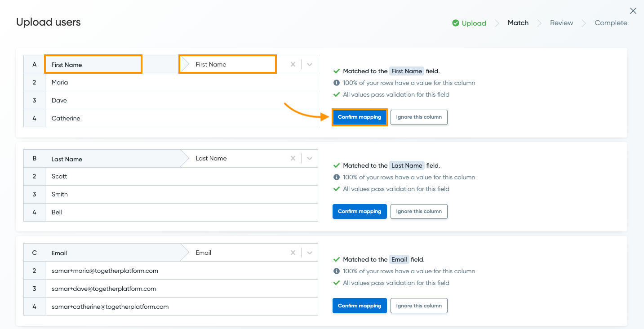Ignore the Last Name column
Viewport: 644px width, 329px height.
tap(419, 211)
